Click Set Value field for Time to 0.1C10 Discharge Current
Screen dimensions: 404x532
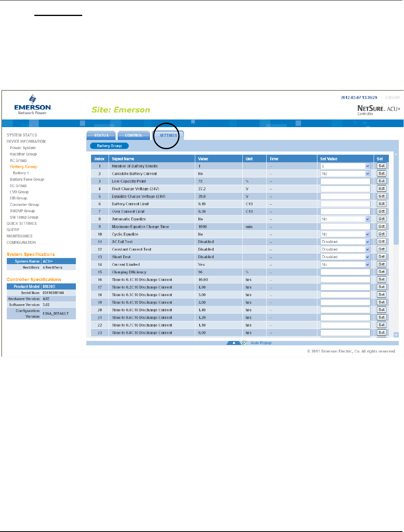345,280
